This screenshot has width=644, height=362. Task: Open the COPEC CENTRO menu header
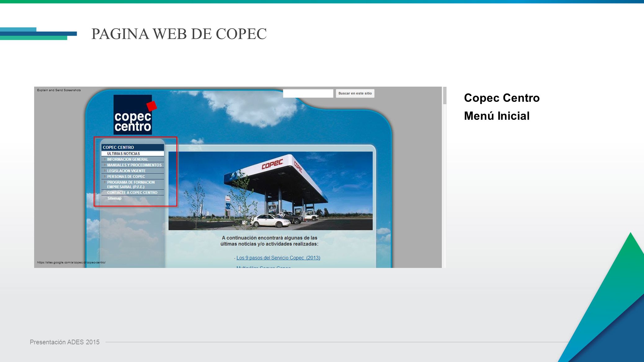pos(132,147)
